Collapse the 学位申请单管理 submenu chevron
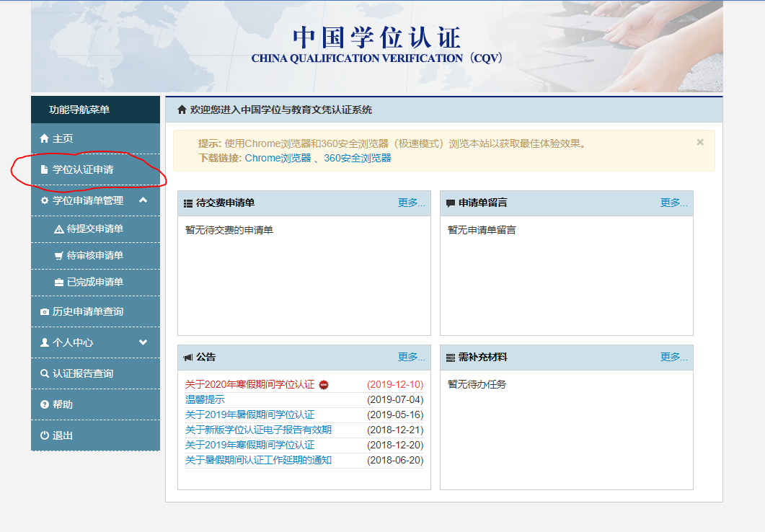Screen dimensions: 765x532 tap(143, 200)
